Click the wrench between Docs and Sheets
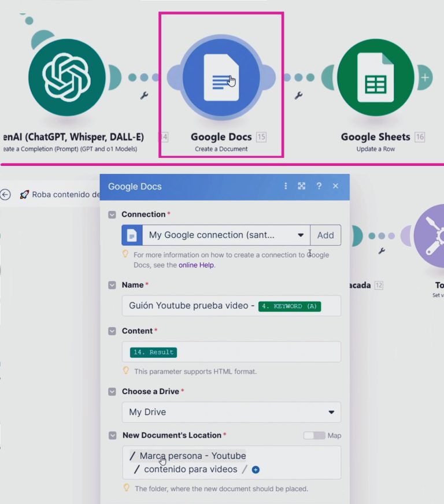 [299, 95]
